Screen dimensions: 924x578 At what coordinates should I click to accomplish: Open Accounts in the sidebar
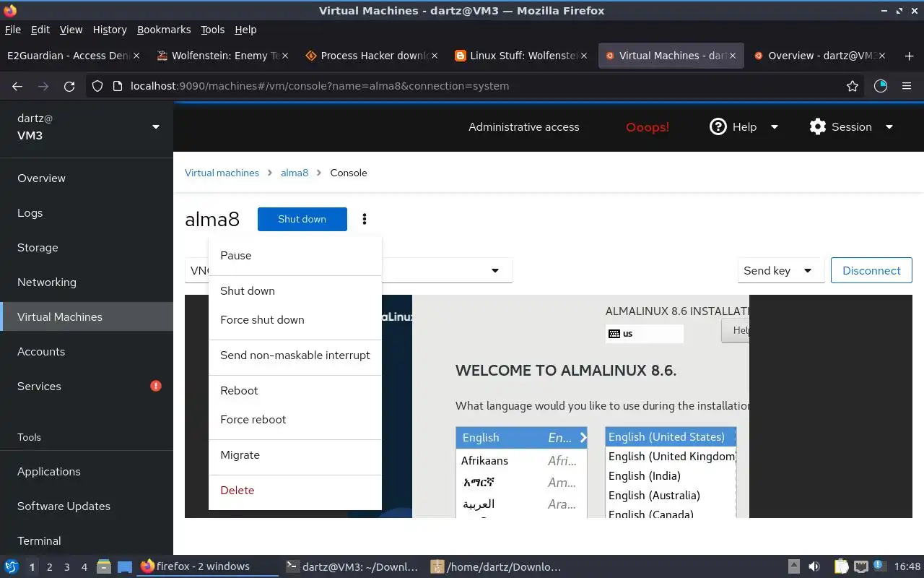coord(87,352)
